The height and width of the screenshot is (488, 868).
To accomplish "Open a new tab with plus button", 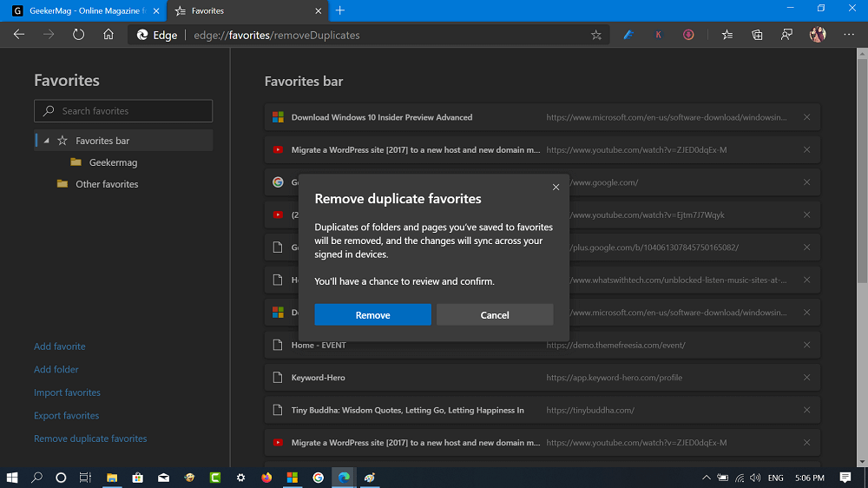I will pyautogui.click(x=340, y=10).
